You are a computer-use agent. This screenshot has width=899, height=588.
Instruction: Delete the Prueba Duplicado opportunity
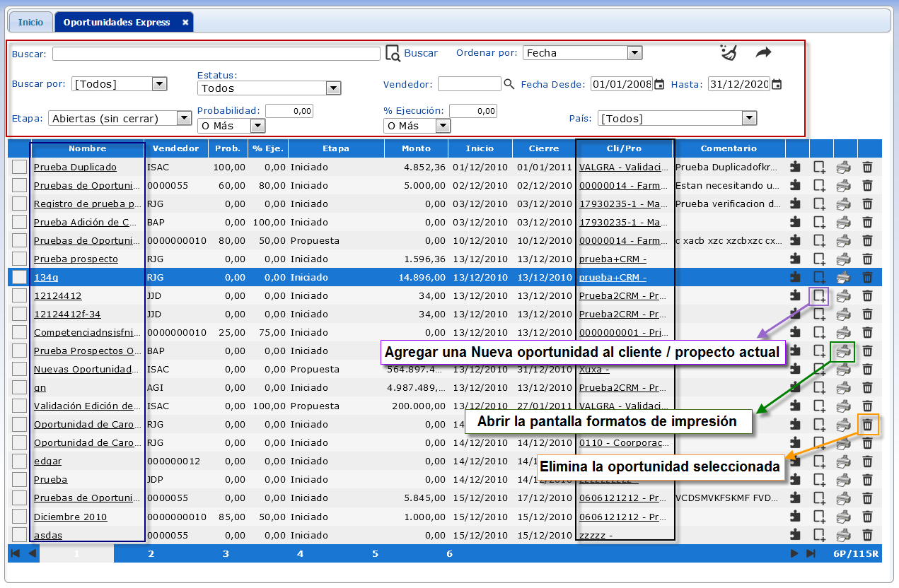click(x=867, y=167)
